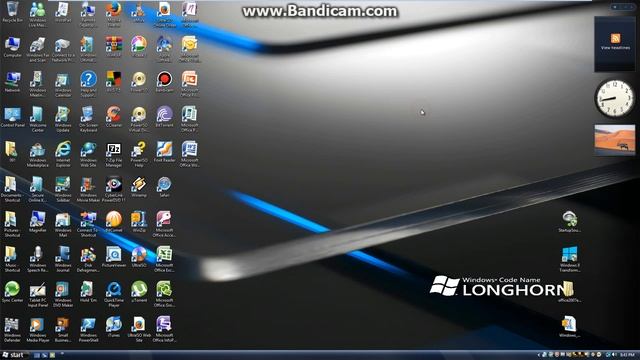Open the Windows DVD Maker icon

tap(63, 294)
